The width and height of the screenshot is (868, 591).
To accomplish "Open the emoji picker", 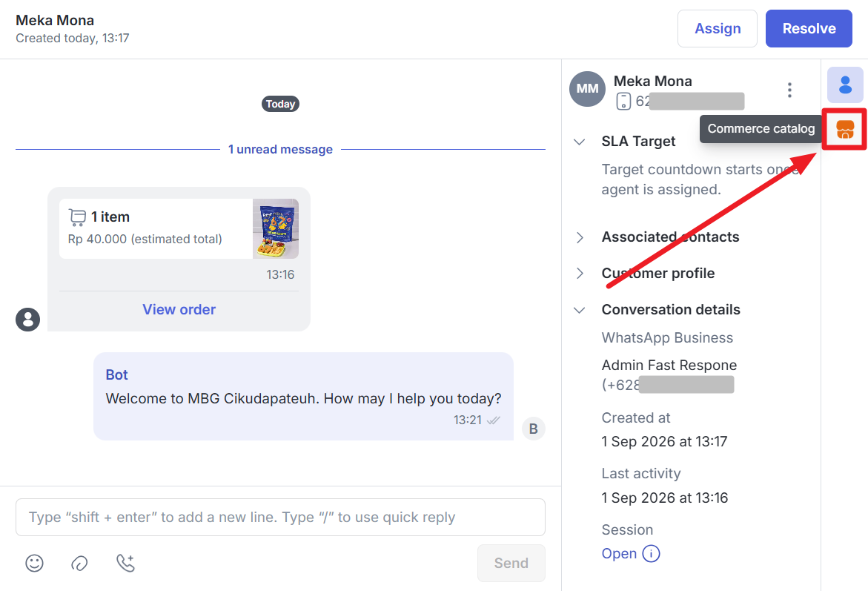I will (34, 563).
